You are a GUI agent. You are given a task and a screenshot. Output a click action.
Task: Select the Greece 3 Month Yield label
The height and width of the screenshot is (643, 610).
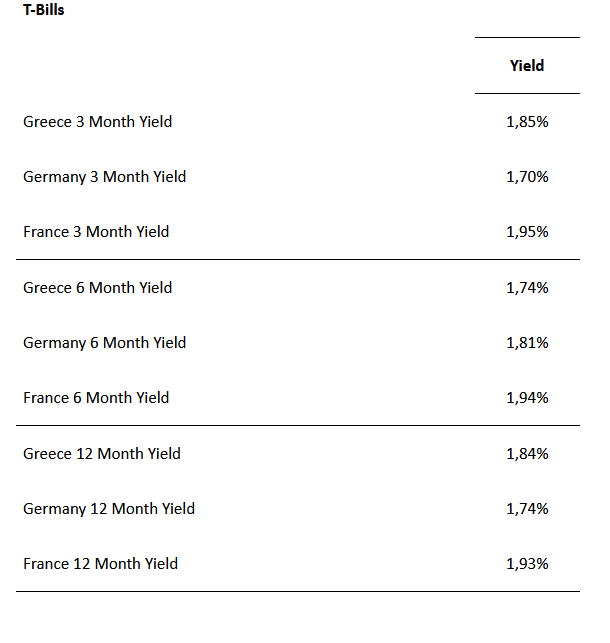click(x=98, y=122)
